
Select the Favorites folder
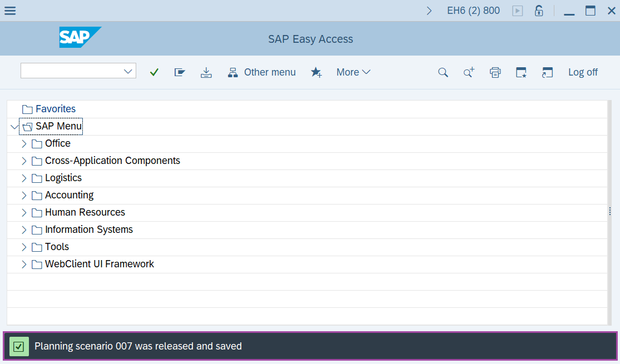point(55,109)
